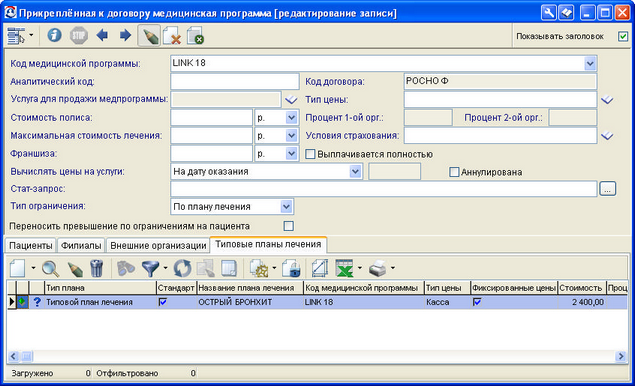Open currency dropdown for Максимальная стоимость лечения
Screen dimensions: 635x386
click(291, 135)
